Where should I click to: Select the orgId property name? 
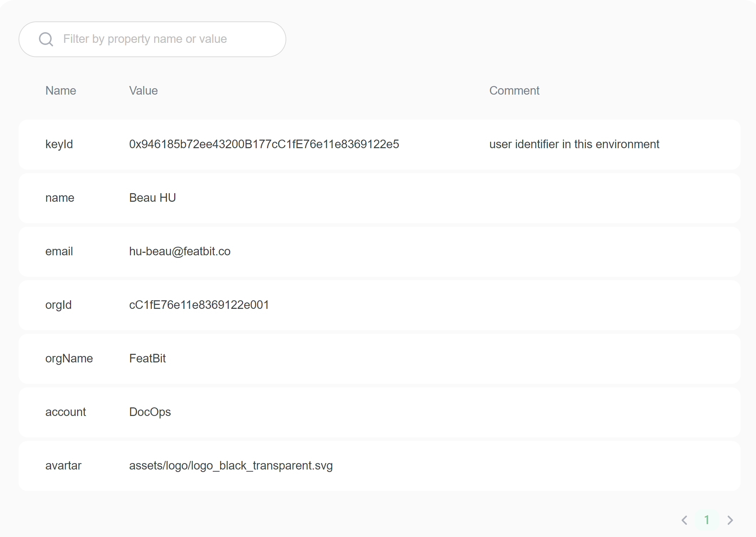click(59, 305)
